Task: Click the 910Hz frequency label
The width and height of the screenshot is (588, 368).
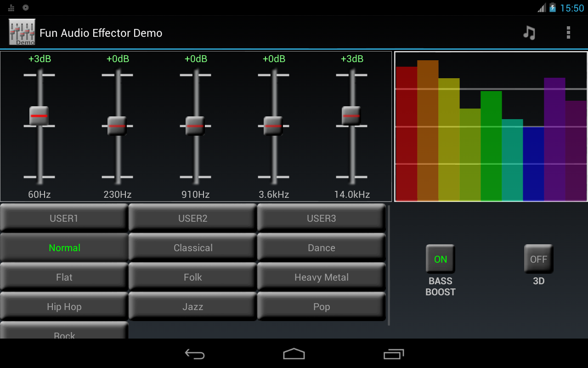Action: (196, 195)
